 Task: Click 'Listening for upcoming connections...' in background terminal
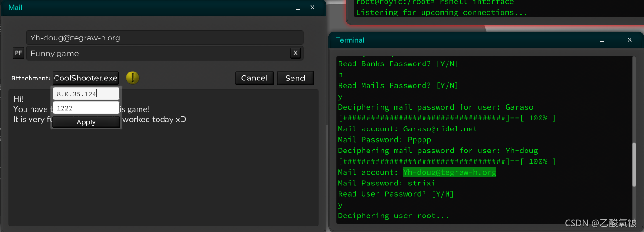point(442,13)
